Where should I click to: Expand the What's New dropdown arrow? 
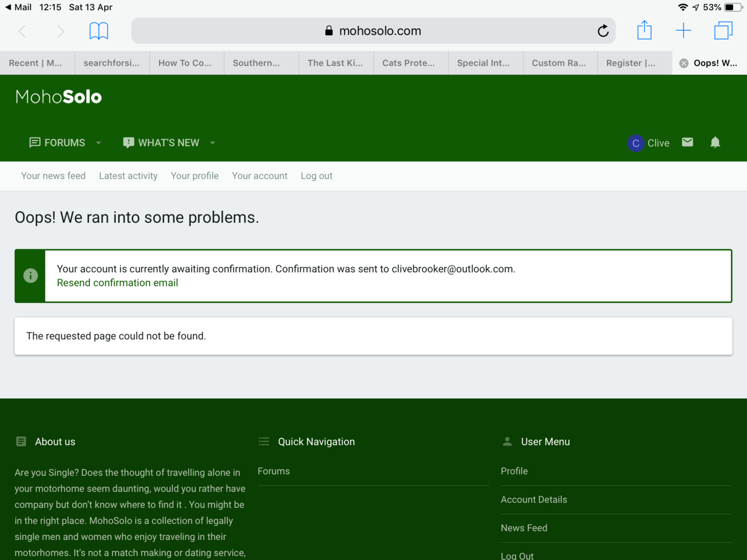tap(212, 143)
